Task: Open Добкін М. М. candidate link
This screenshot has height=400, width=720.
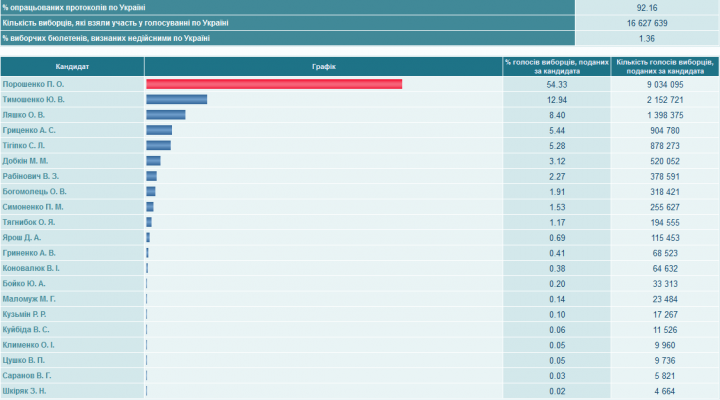Action: (26, 161)
